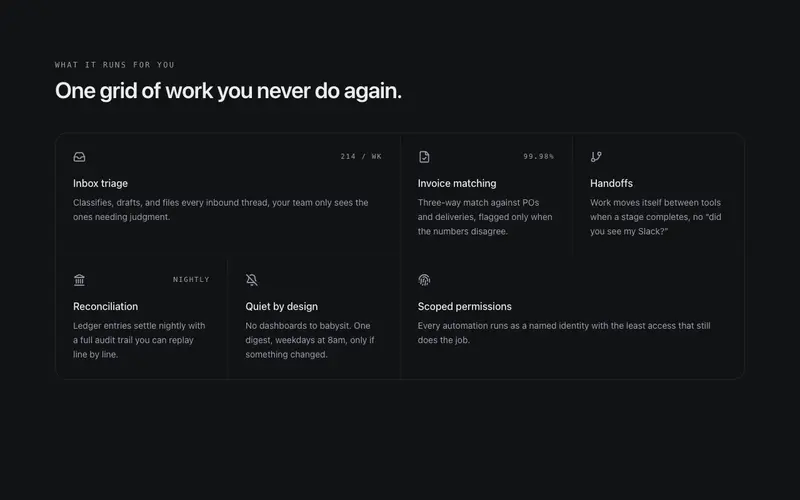Open the Reconciliation card title
Image resolution: width=800 pixels, height=500 pixels.
(x=106, y=306)
